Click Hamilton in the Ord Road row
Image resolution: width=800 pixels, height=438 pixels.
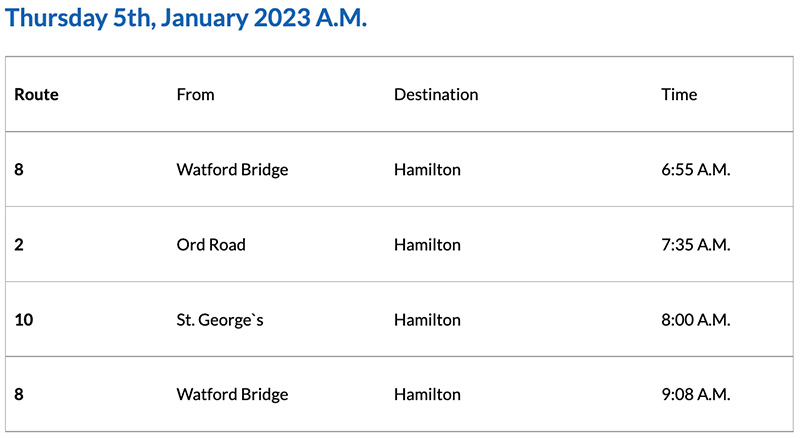427,245
